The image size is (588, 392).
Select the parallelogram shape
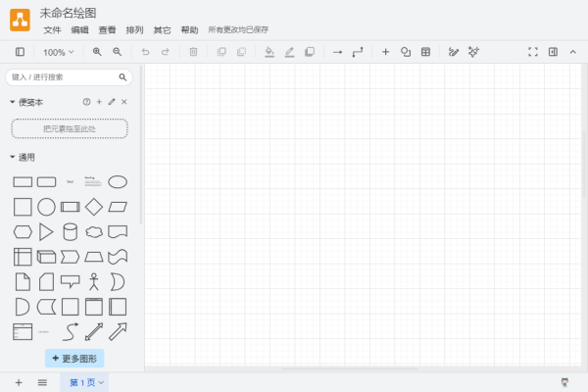coord(118,207)
